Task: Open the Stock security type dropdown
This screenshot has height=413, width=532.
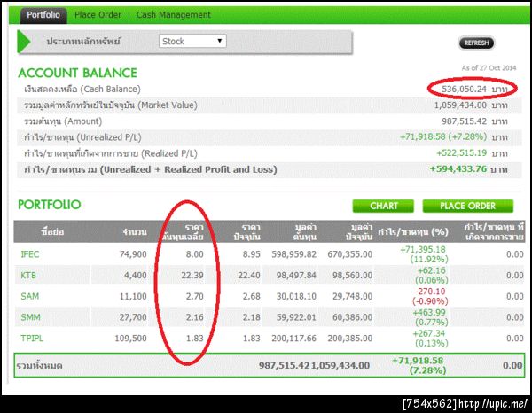Action: (192, 41)
